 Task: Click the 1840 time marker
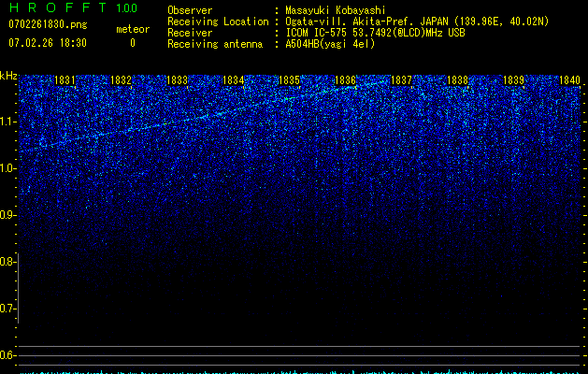(569, 80)
